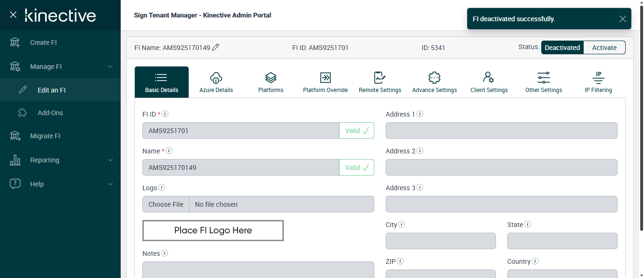The height and width of the screenshot is (278, 644).
Task: Click the Choose File logo button
Action: (x=166, y=204)
